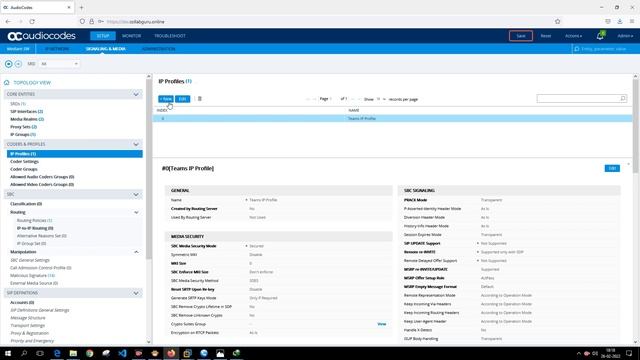Click the Reset button in the header
Viewport: 640px width, 360px height.
[546, 36]
